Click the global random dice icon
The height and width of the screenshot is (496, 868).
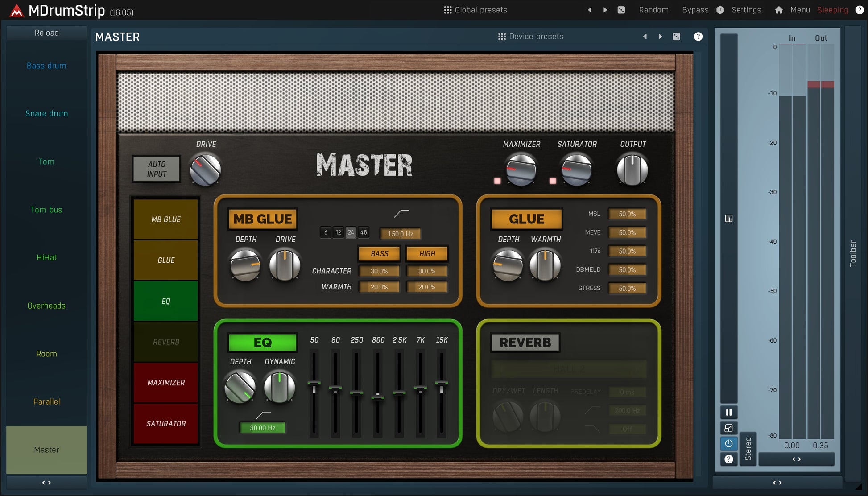coord(621,10)
